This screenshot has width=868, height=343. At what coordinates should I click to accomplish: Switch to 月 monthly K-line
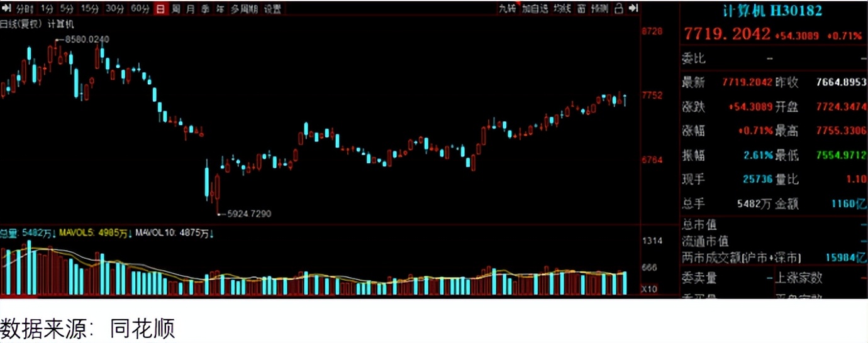pos(191,9)
